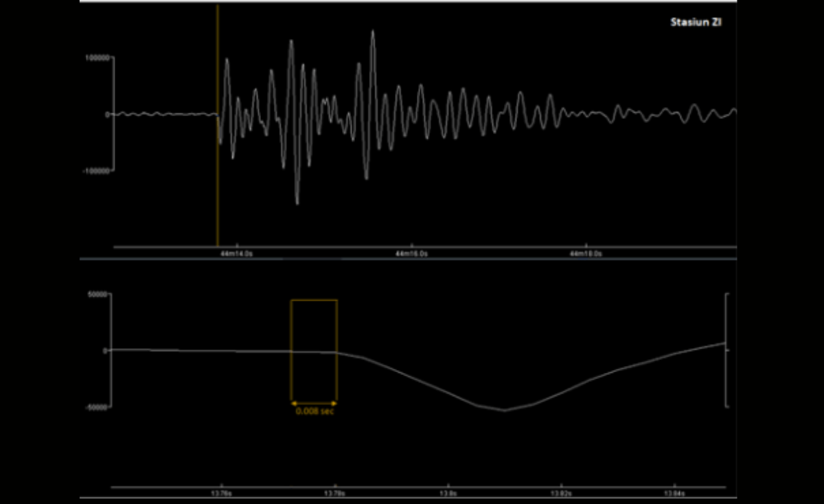Click the tallest positive peak in upper seismogram
824x504 pixels.
[373, 32]
